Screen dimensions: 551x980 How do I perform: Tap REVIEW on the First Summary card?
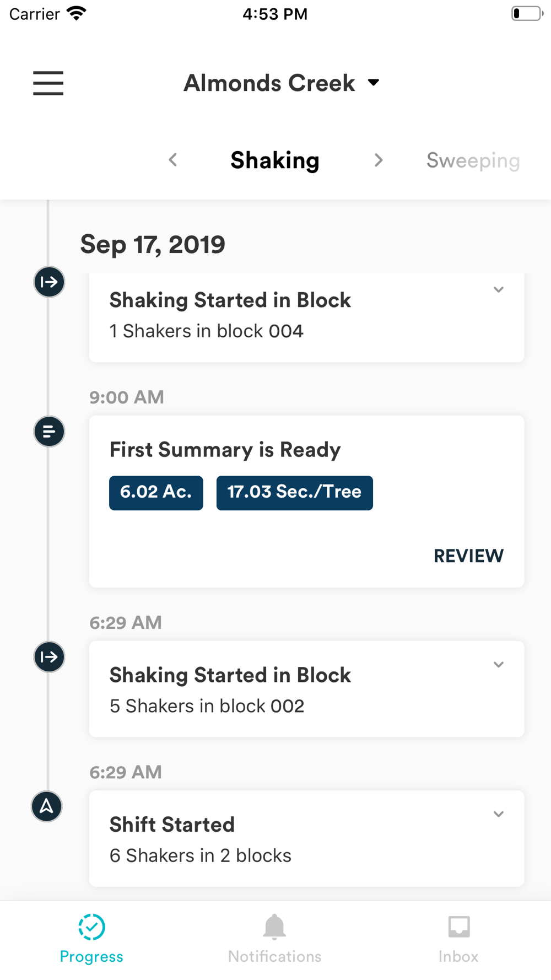[x=468, y=556]
